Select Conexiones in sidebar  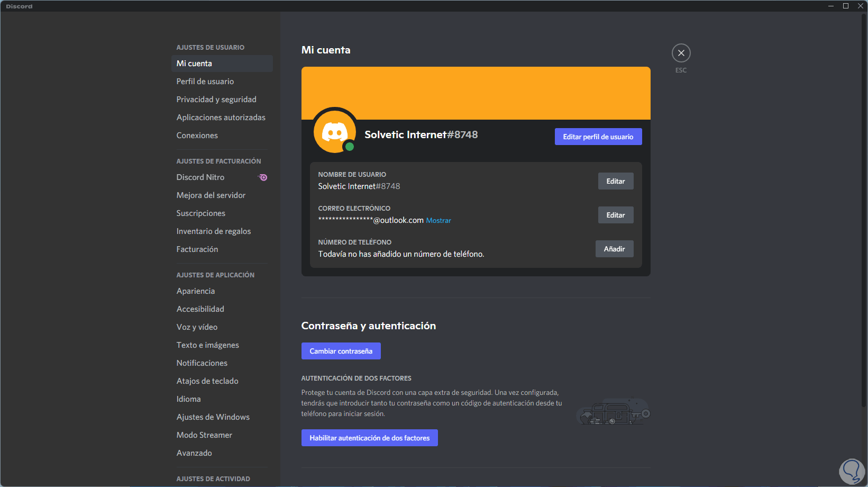[x=222, y=136]
